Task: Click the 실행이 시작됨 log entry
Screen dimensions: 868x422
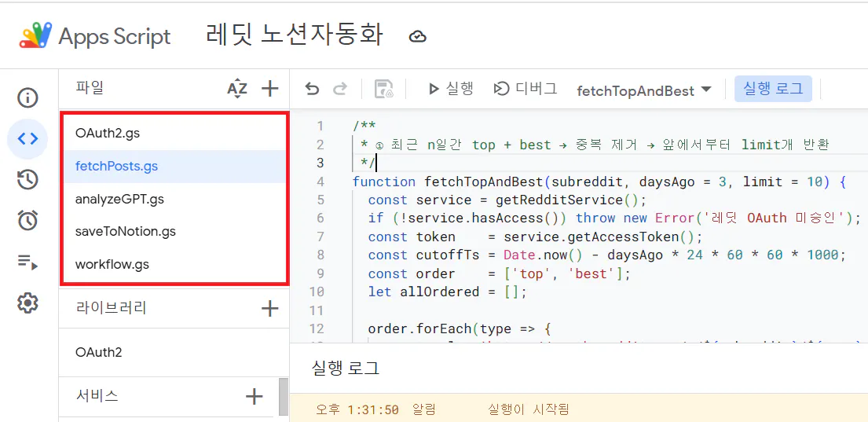Action: (528, 409)
